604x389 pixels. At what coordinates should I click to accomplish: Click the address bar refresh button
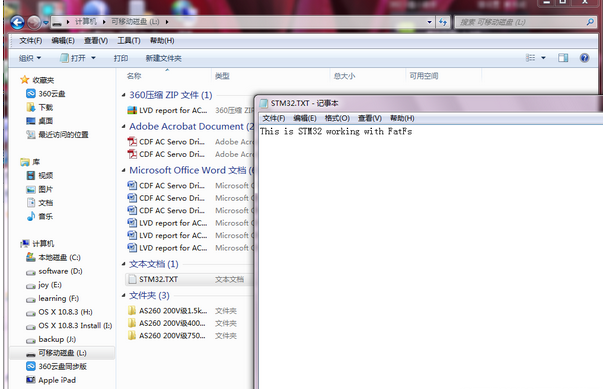click(443, 22)
